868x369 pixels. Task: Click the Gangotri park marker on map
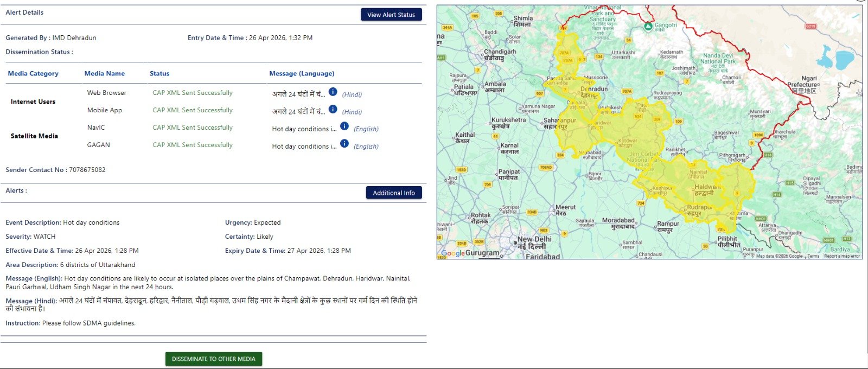(x=648, y=26)
